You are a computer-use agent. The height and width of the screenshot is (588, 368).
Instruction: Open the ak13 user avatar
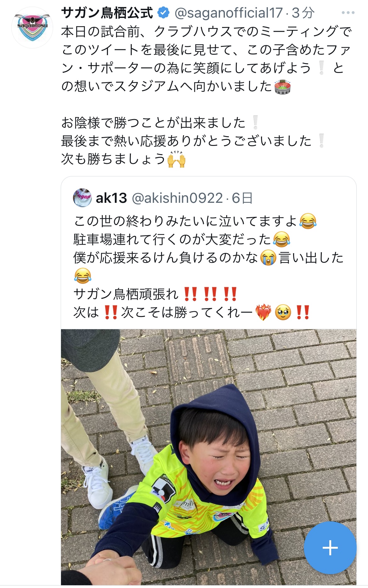pyautogui.click(x=82, y=198)
